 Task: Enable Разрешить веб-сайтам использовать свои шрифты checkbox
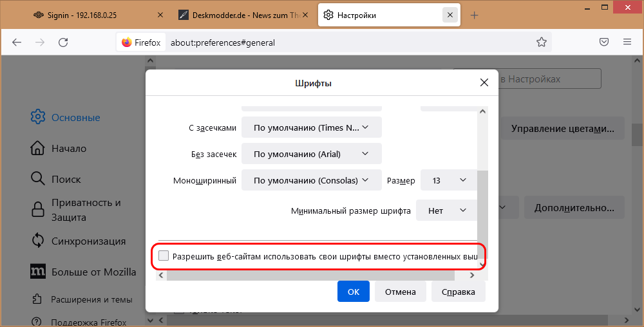[164, 256]
